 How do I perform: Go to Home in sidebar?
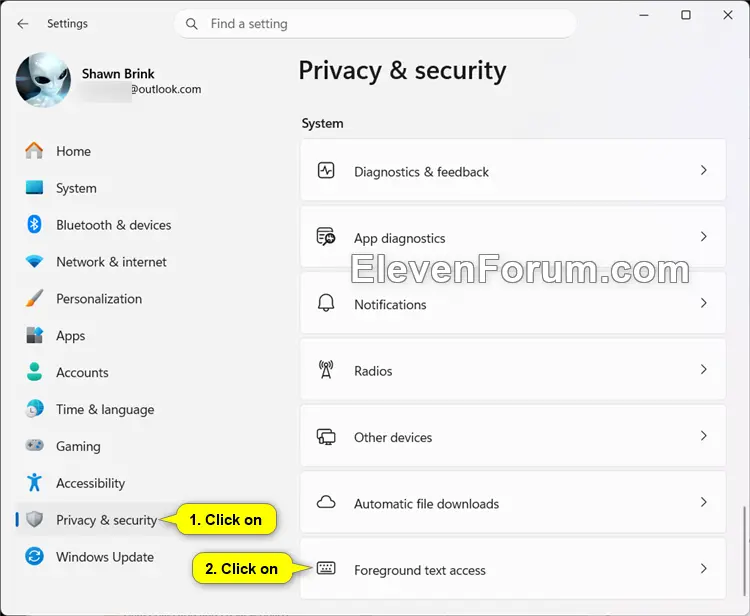coord(73,151)
